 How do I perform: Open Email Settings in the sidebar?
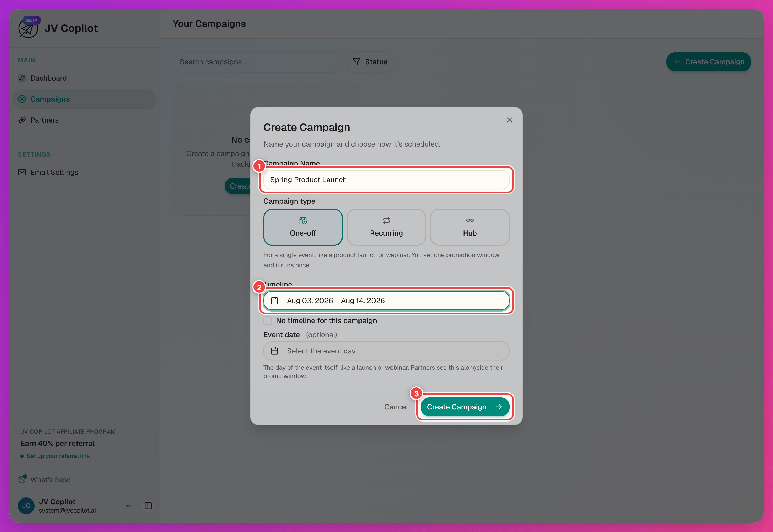tap(84, 172)
